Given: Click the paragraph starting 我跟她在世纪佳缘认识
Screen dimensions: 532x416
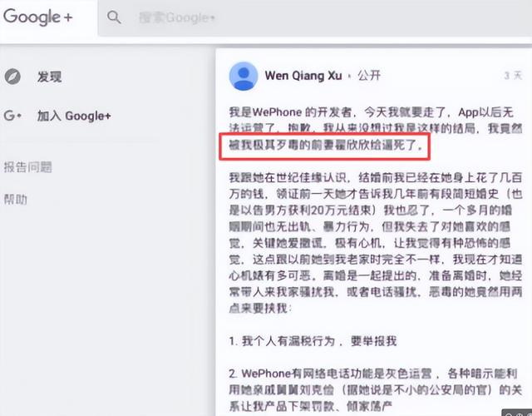Looking at the screenshot, I should click(375, 242).
